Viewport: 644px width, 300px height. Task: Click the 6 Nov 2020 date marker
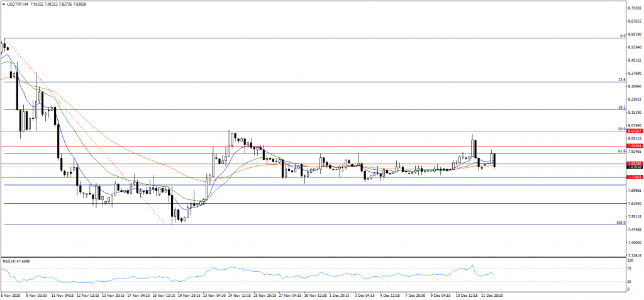[11, 294]
